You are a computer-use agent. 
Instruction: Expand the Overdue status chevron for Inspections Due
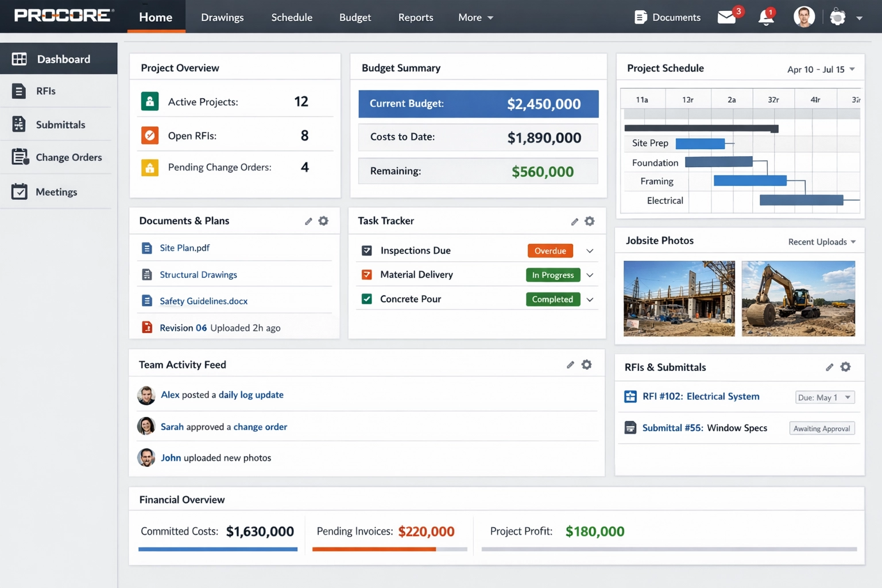click(590, 250)
